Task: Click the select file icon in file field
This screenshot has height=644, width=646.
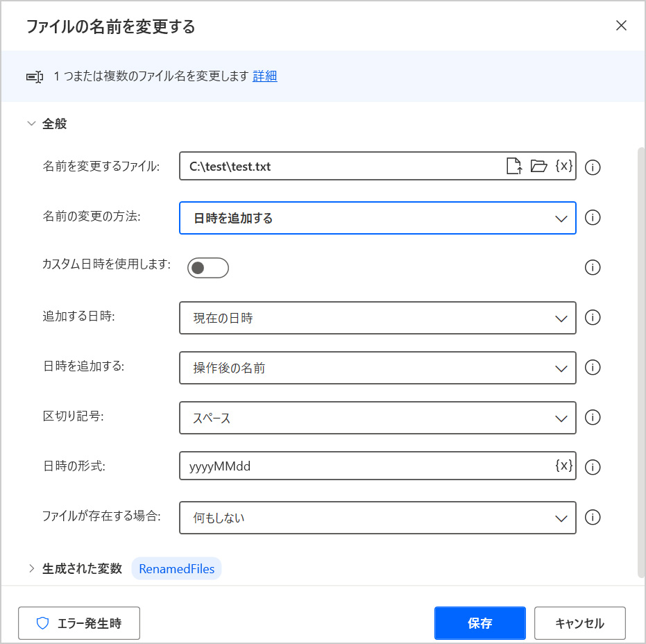Action: click(513, 167)
